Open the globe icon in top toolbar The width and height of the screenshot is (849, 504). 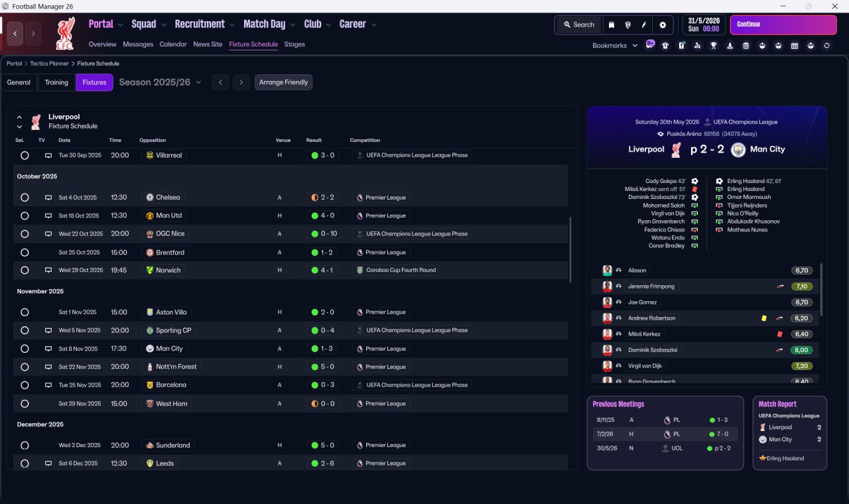click(627, 25)
